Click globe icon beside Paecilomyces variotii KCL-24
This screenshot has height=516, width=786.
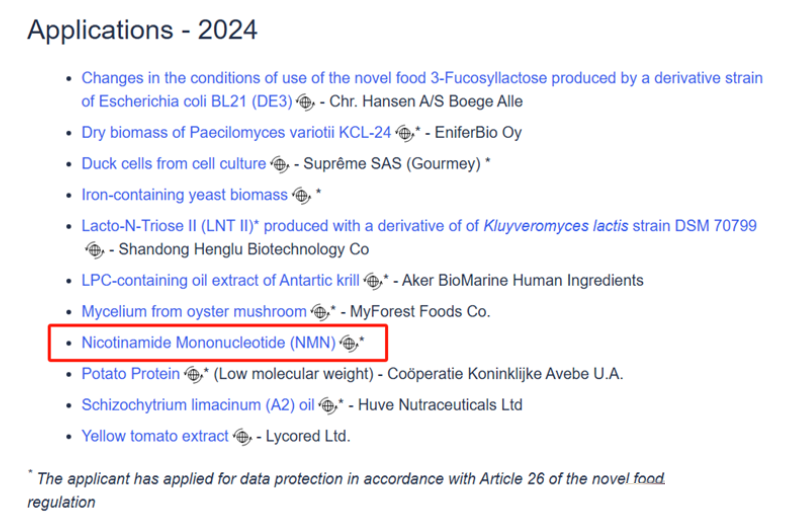tap(404, 133)
